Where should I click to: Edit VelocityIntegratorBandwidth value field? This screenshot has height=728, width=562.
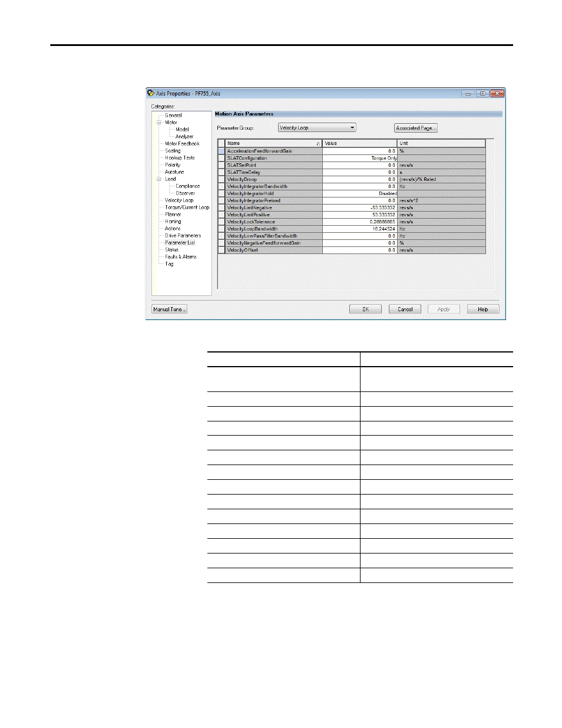coord(359,186)
